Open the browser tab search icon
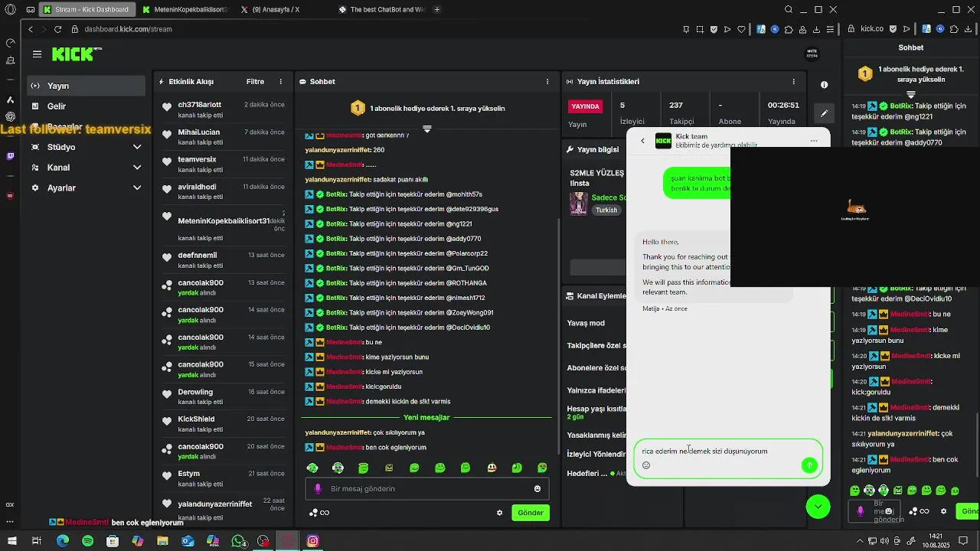Viewport: 980px width, 551px height. (x=789, y=10)
